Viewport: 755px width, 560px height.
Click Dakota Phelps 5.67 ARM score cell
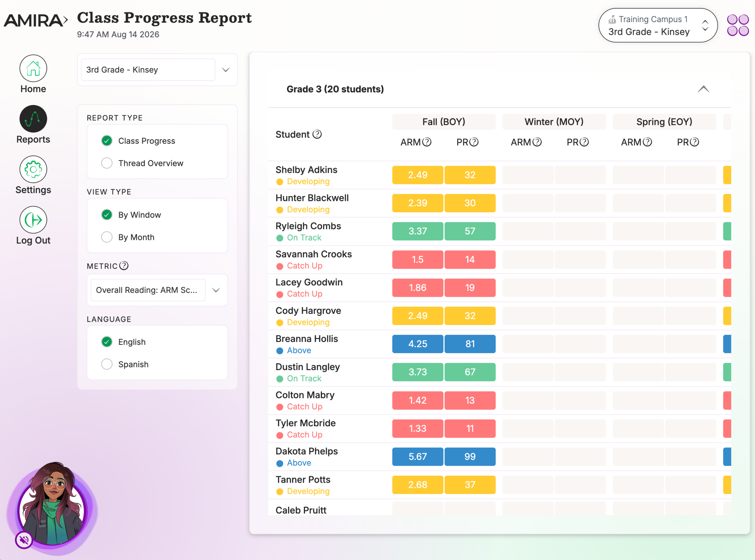click(x=417, y=457)
